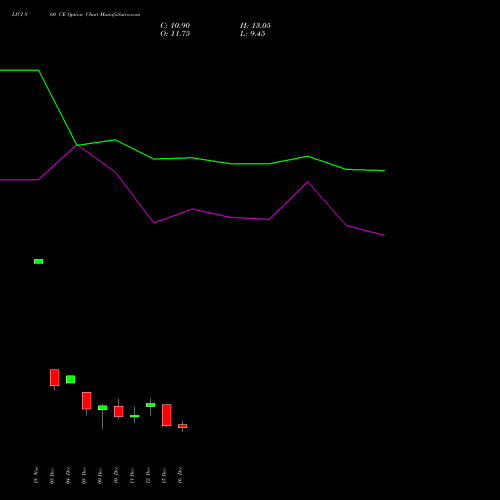Select the small green candle for 11 Dec

point(135,416)
